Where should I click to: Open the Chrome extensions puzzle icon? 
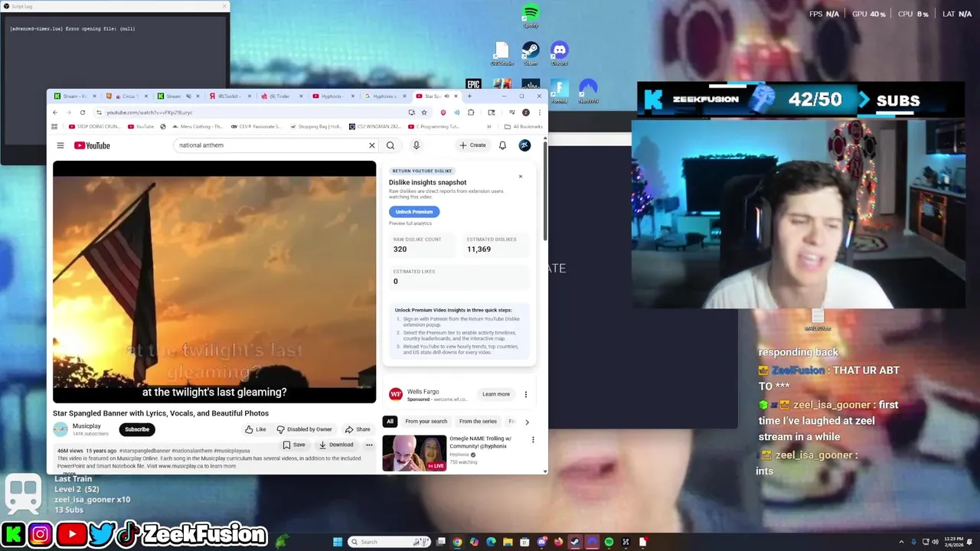pyautogui.click(x=471, y=112)
